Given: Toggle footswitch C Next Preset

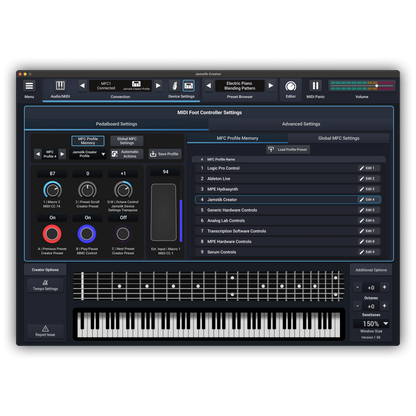Looking at the screenshot, I should click(x=123, y=234).
